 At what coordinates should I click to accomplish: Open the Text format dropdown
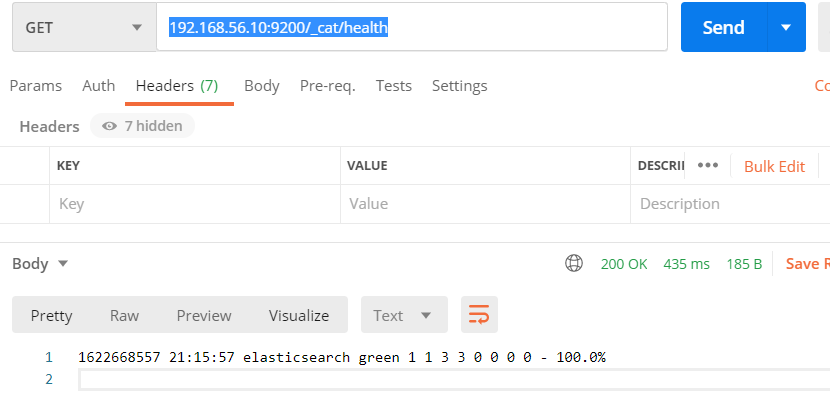click(x=404, y=315)
